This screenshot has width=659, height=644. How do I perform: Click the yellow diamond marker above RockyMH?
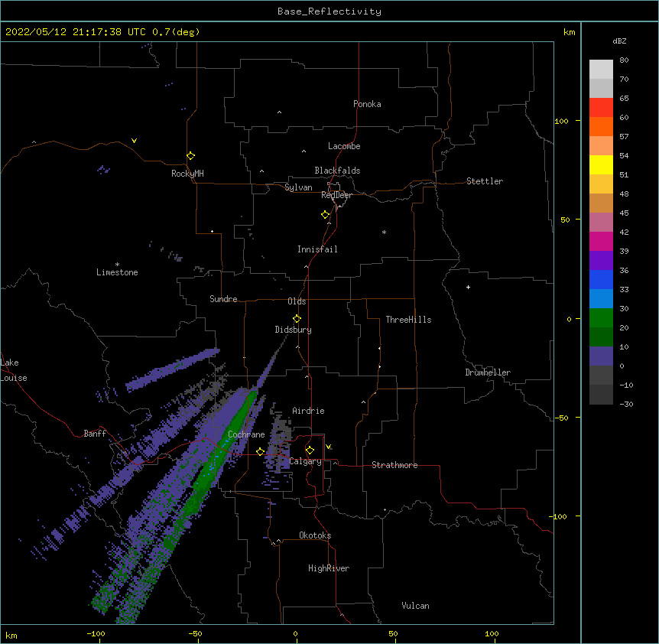click(190, 156)
